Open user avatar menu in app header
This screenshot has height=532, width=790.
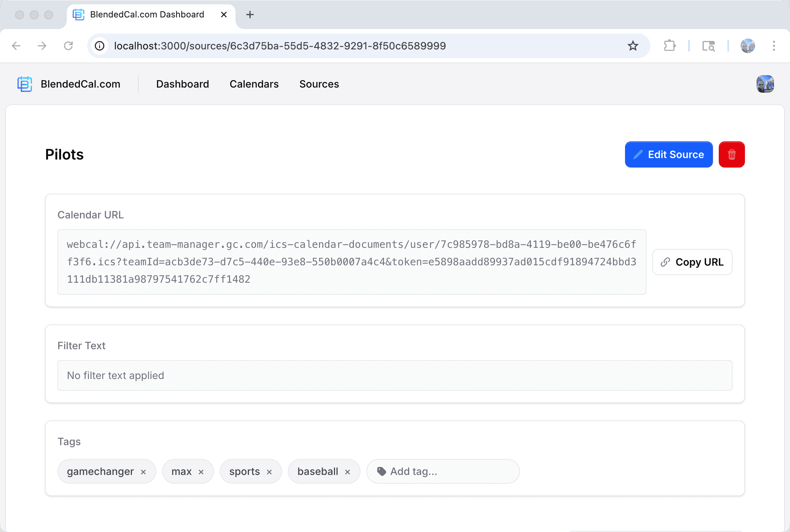tap(765, 84)
